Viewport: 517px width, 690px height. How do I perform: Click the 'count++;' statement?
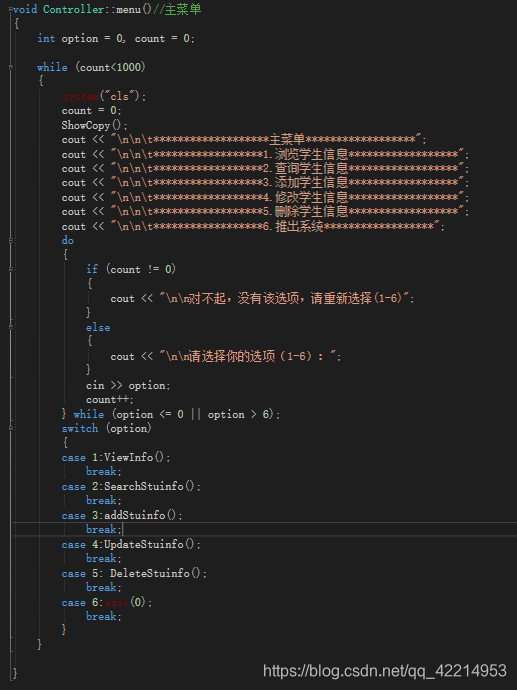tap(110, 400)
